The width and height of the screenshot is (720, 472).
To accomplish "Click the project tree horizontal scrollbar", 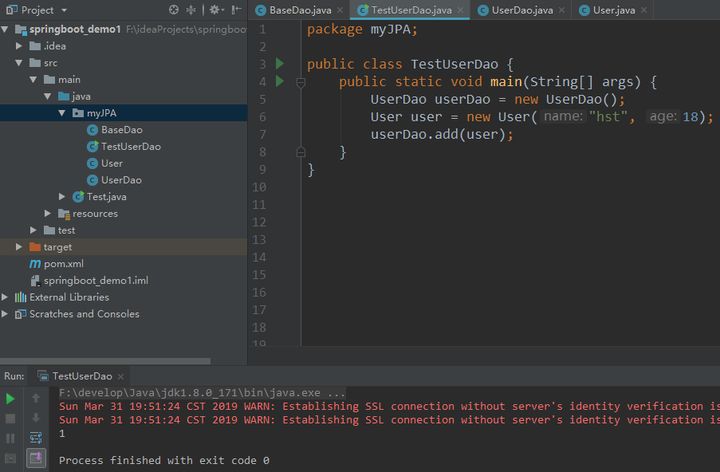I will (105, 361).
